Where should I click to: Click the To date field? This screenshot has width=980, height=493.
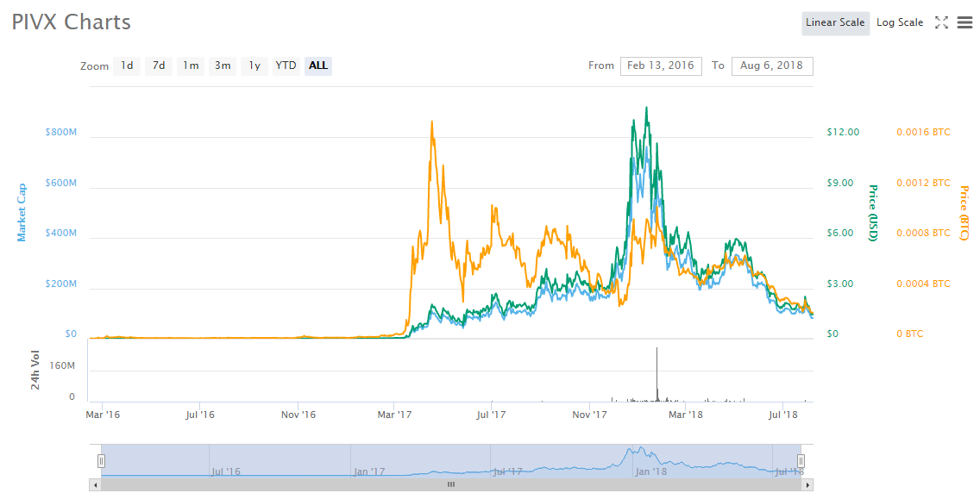772,66
